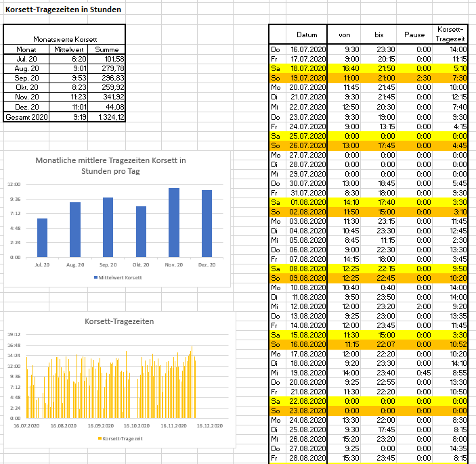Viewport: 476px width, 464px height.
Task: Select the Mittelwert column header cell
Action: point(68,49)
